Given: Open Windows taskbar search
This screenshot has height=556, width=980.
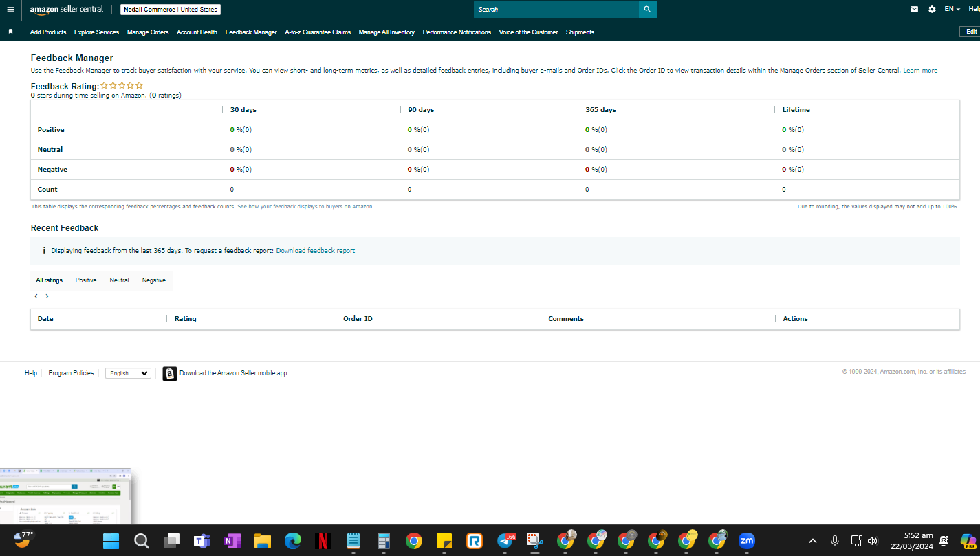Looking at the screenshot, I should pos(141,541).
